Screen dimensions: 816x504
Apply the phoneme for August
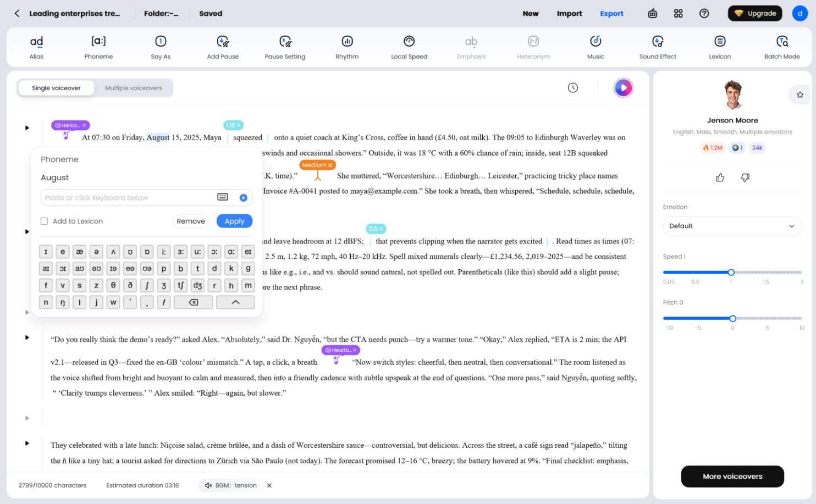(234, 221)
